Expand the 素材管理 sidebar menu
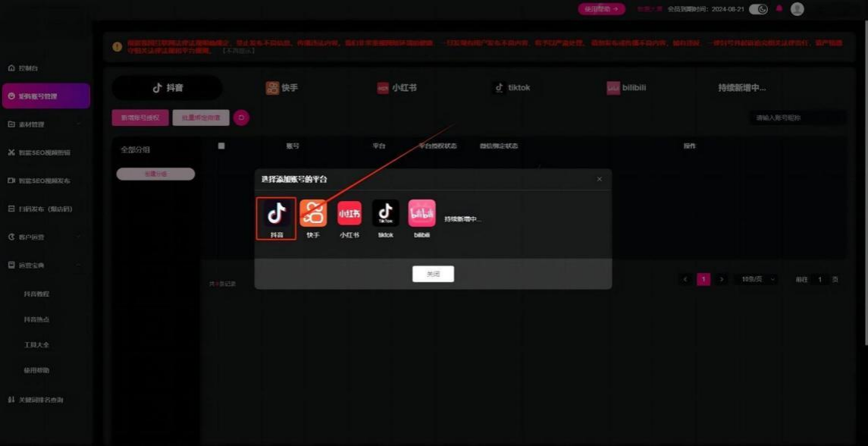Screen dimensions: 868x446 45,124
